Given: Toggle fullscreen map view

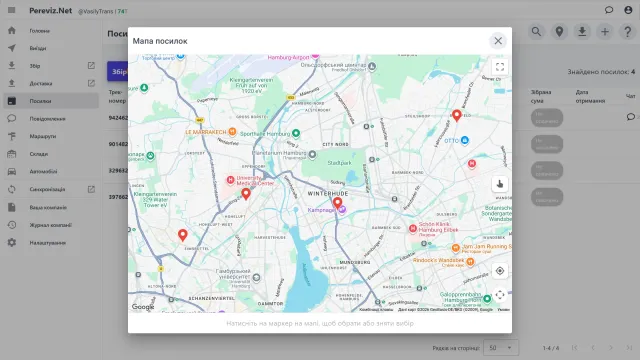Looking at the screenshot, I should pos(500,67).
